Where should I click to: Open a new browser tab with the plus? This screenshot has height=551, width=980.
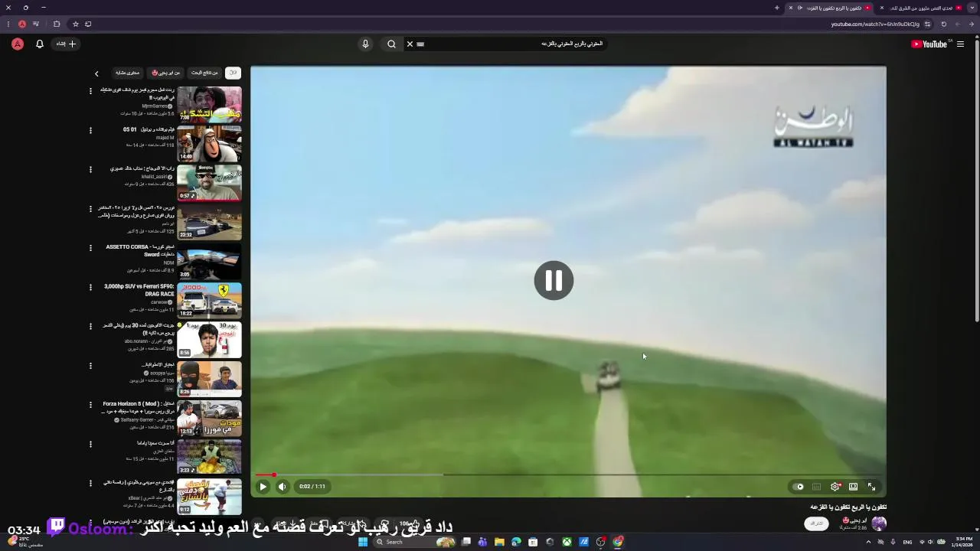click(776, 8)
